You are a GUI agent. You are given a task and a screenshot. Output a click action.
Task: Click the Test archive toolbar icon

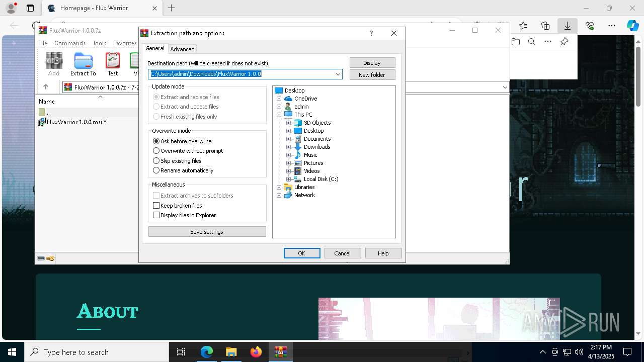pos(113,61)
